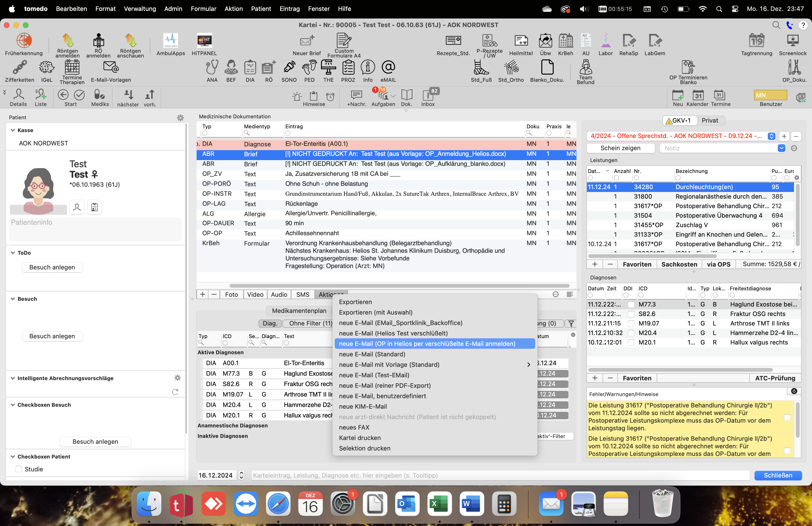Collapse Checkboxen Besuch section
Image resolution: width=812 pixels, height=526 pixels.
pyautogui.click(x=13, y=405)
